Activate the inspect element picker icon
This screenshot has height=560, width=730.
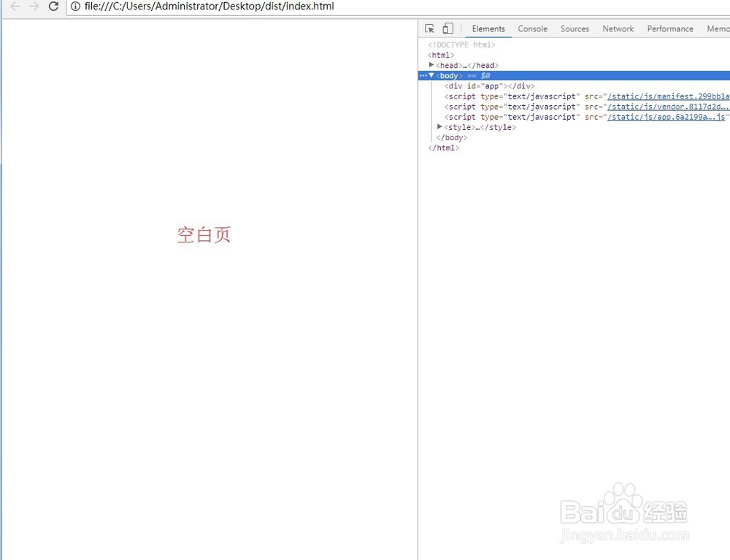[x=430, y=29]
